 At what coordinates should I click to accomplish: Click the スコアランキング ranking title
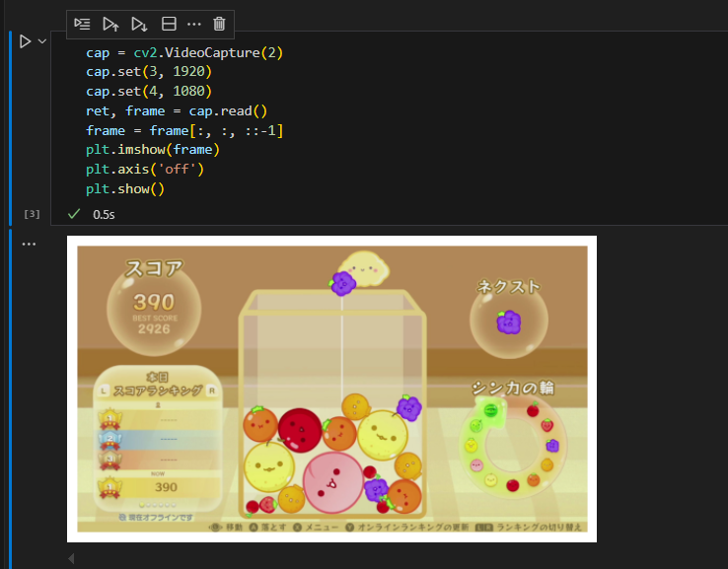158,391
